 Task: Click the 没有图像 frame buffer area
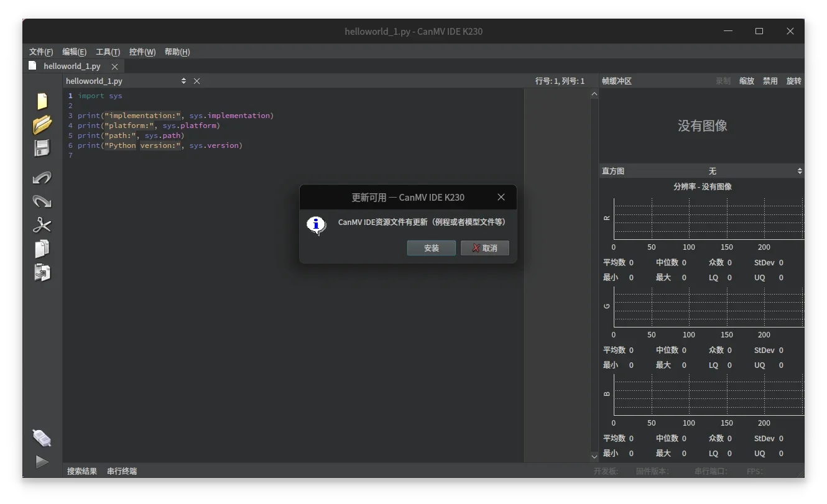click(x=702, y=126)
